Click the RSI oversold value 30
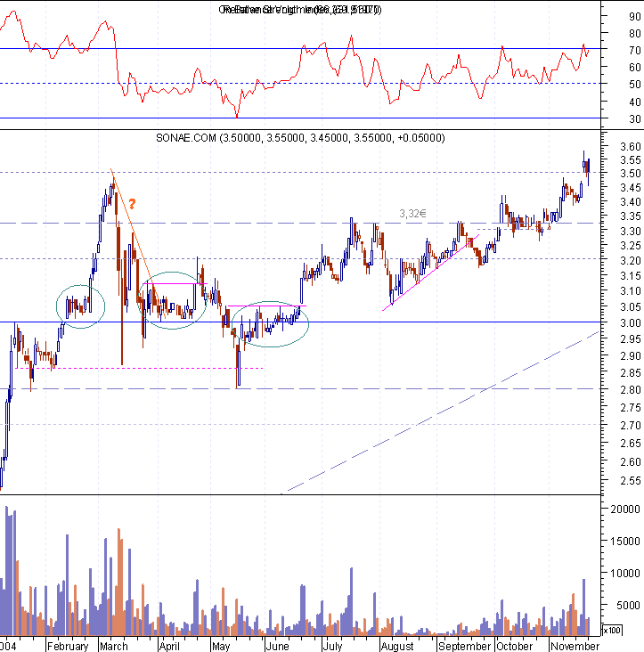644x652 pixels. click(634, 119)
